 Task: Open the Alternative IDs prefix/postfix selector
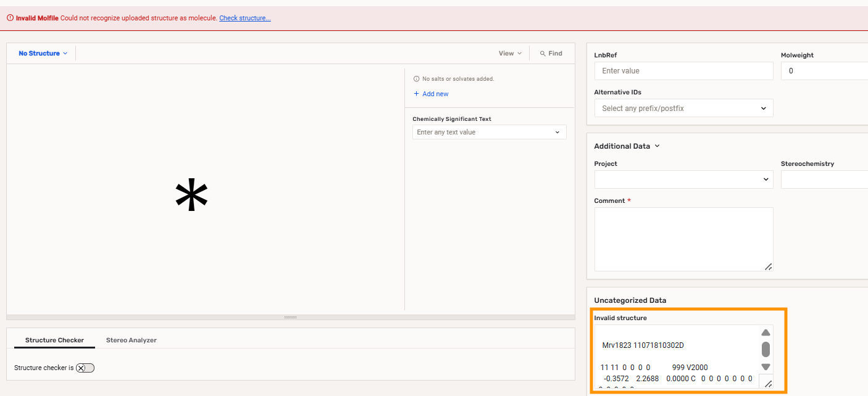click(x=683, y=107)
